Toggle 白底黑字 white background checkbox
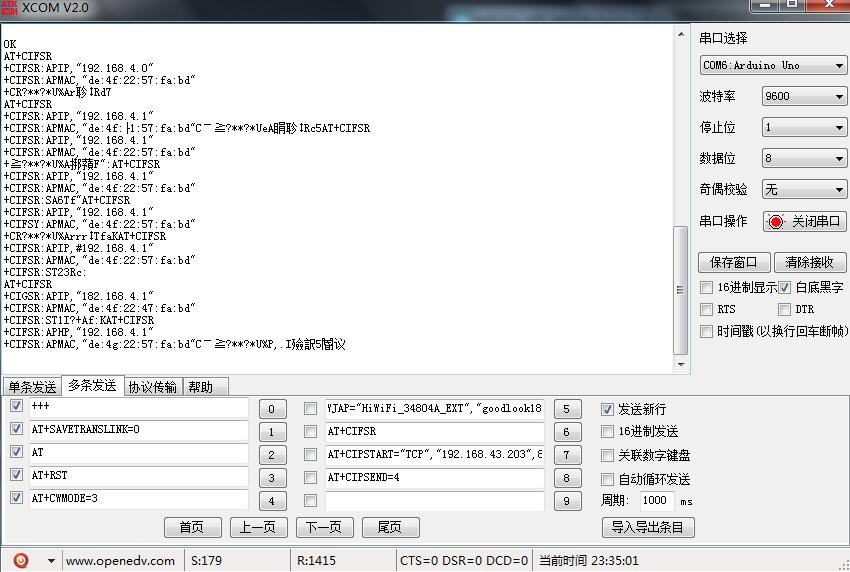The width and height of the screenshot is (850, 572). coord(784,287)
